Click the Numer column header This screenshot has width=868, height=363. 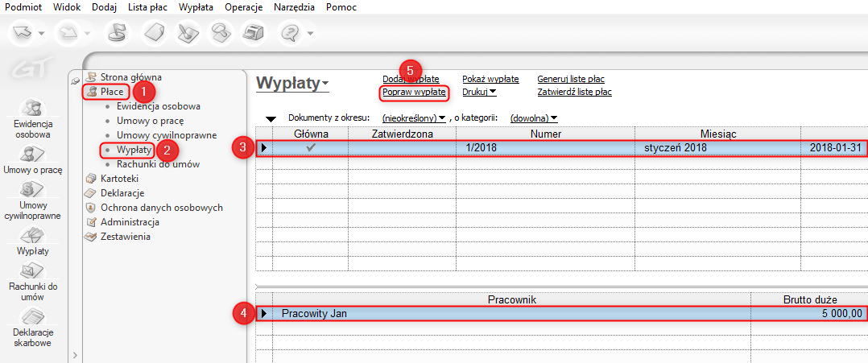pyautogui.click(x=546, y=134)
